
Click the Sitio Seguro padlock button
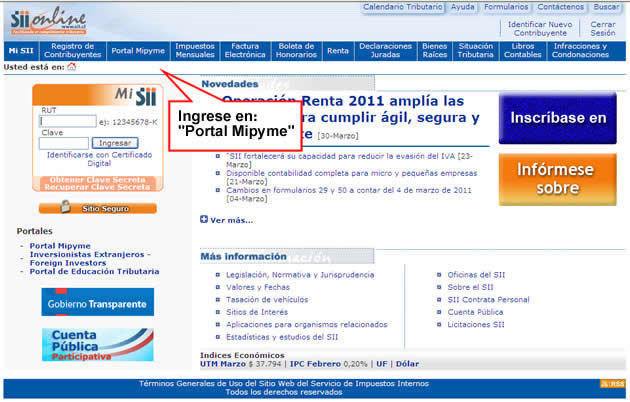98,208
